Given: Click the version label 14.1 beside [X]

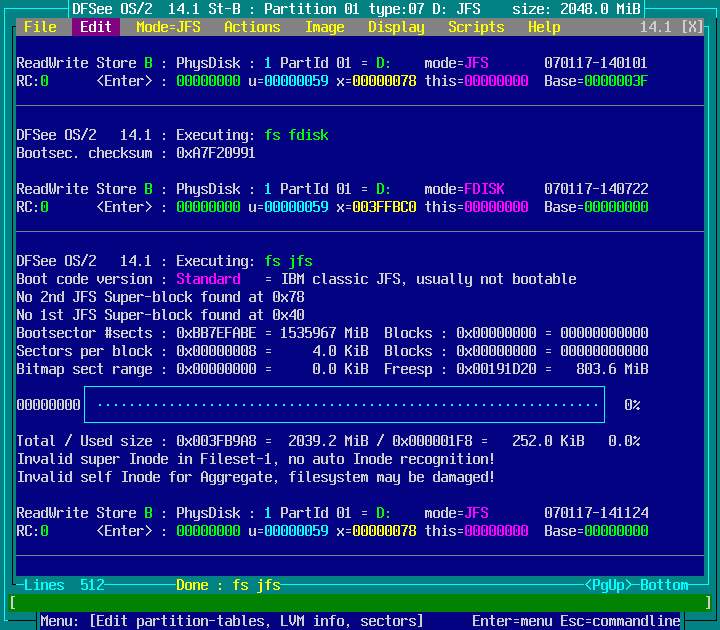Looking at the screenshot, I should [656, 27].
